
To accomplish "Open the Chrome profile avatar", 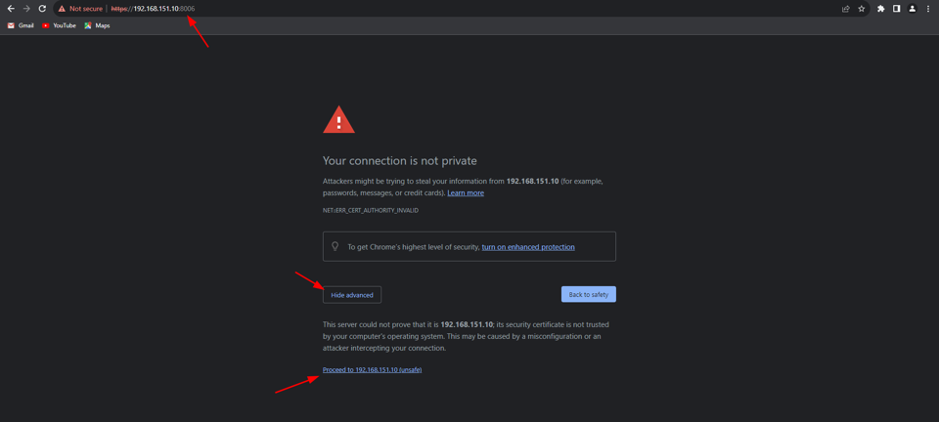I will (912, 9).
